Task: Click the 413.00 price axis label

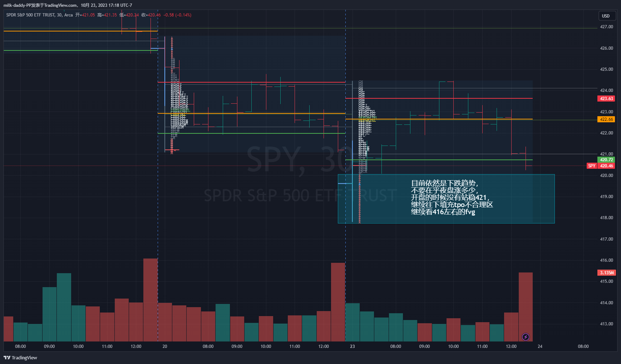Action: click(606, 324)
